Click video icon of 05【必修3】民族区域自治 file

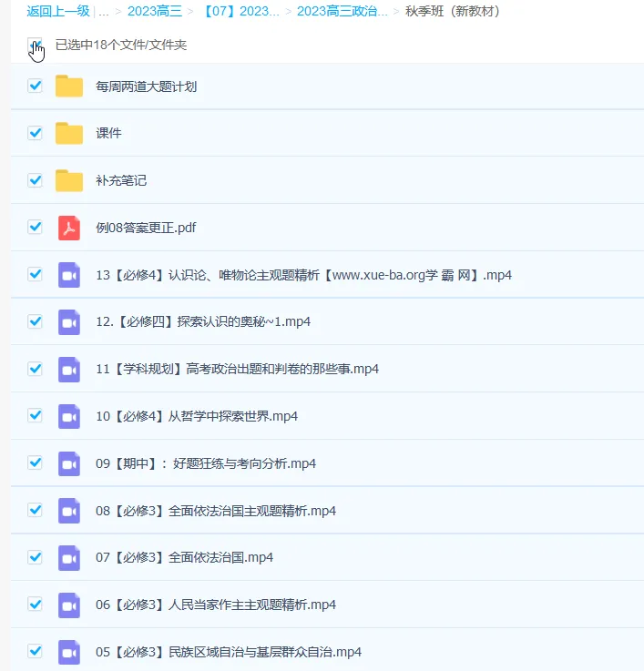pyautogui.click(x=69, y=652)
